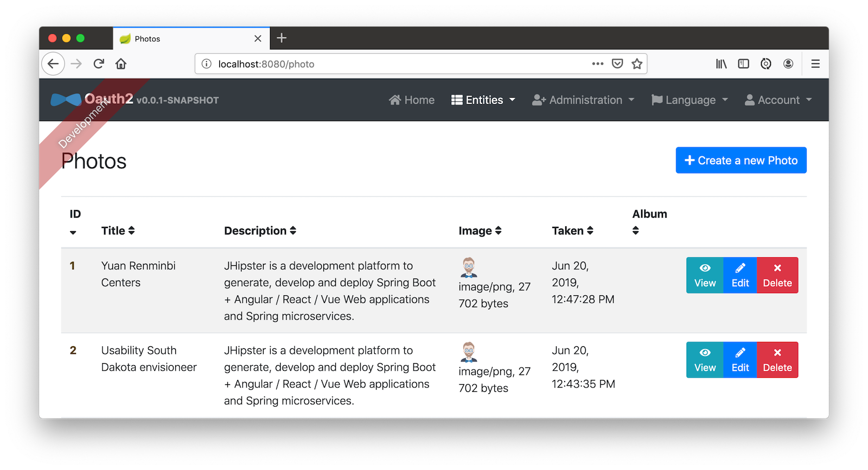The image size is (868, 470).
Task: Click Create a new Photo button
Action: coord(741,161)
